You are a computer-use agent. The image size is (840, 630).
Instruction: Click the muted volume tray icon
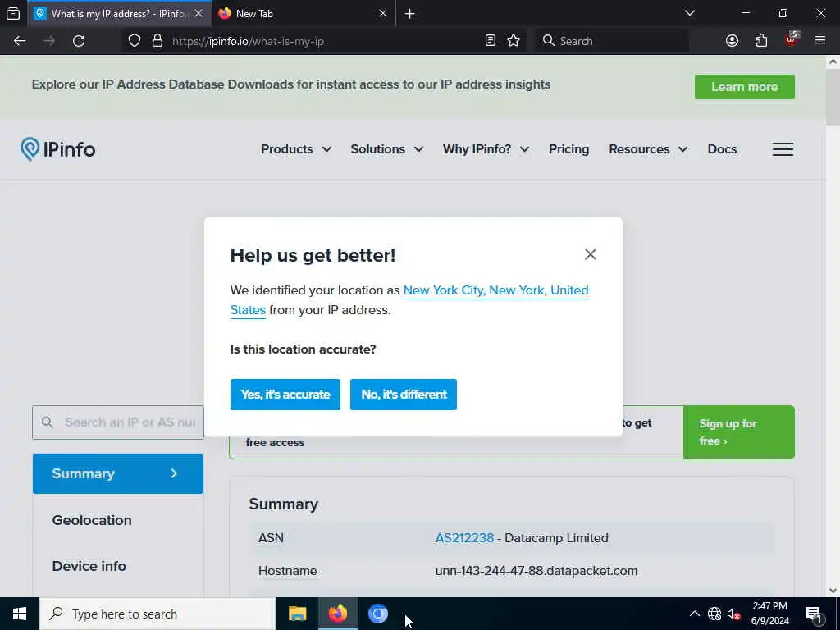pos(734,614)
